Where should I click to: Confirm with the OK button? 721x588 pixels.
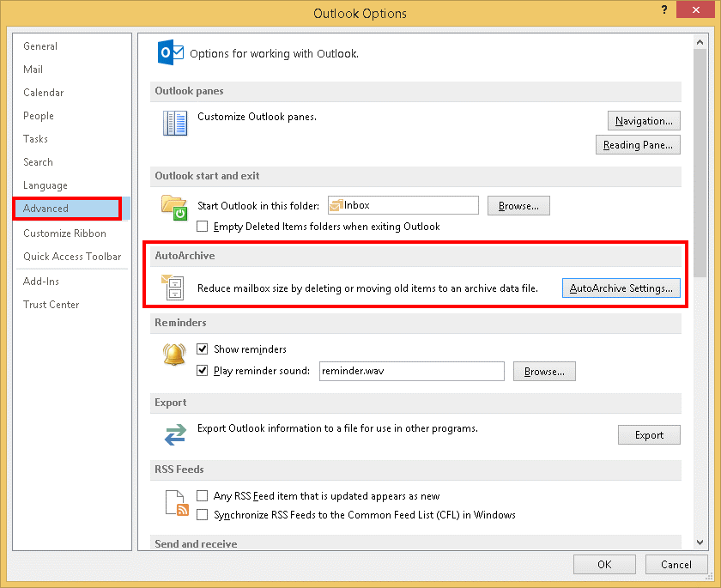tap(604, 564)
